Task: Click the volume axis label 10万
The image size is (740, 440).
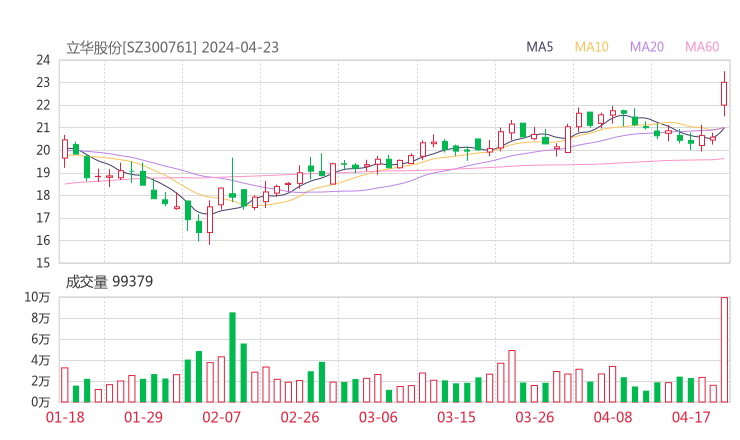Action: (x=37, y=297)
